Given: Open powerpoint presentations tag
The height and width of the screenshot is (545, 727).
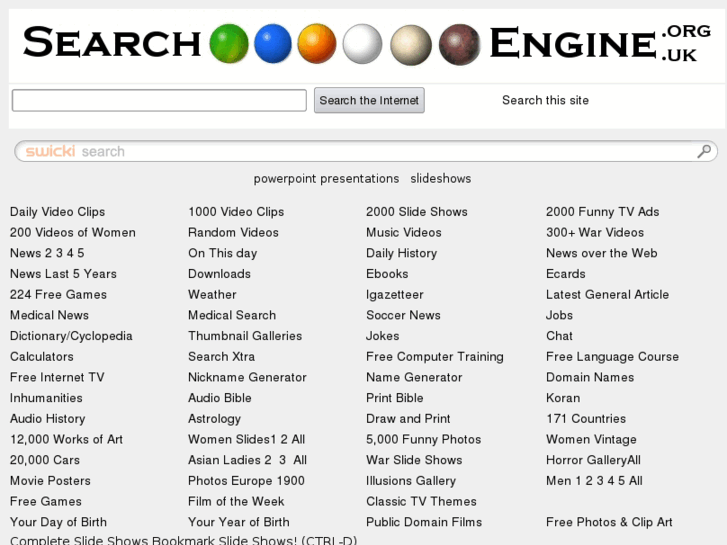Looking at the screenshot, I should [326, 179].
